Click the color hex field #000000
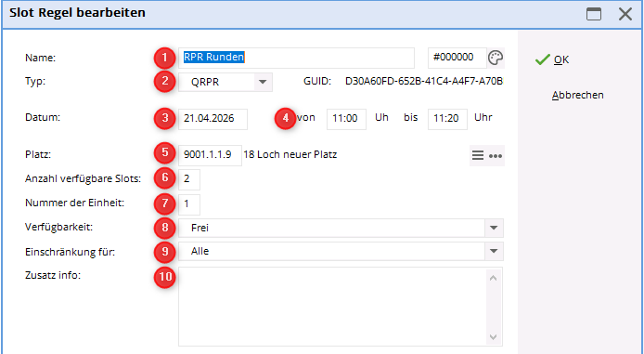Viewport: 644px width, 354px height. click(x=457, y=58)
